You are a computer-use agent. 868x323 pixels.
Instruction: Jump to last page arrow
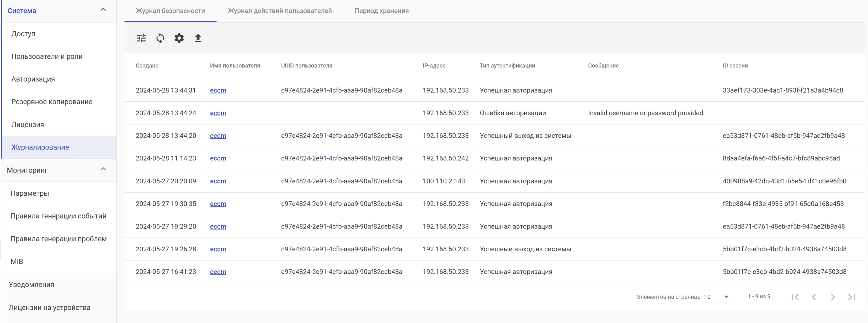(x=851, y=297)
